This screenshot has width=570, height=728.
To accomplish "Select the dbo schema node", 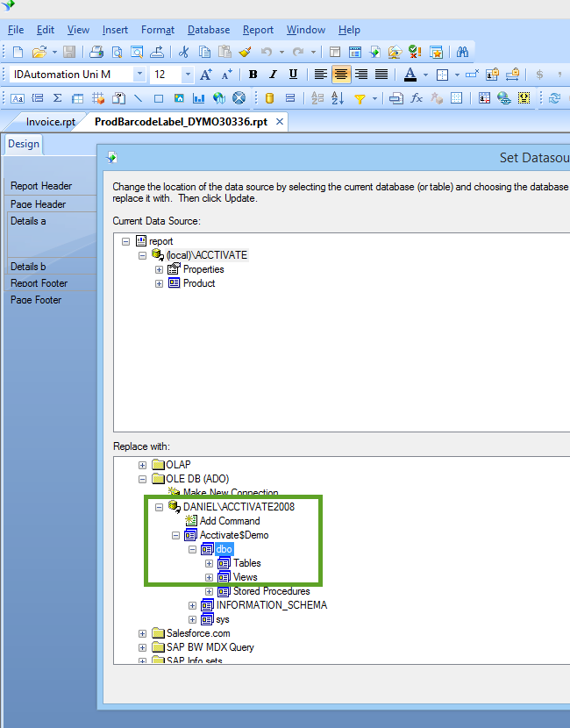I will [224, 549].
